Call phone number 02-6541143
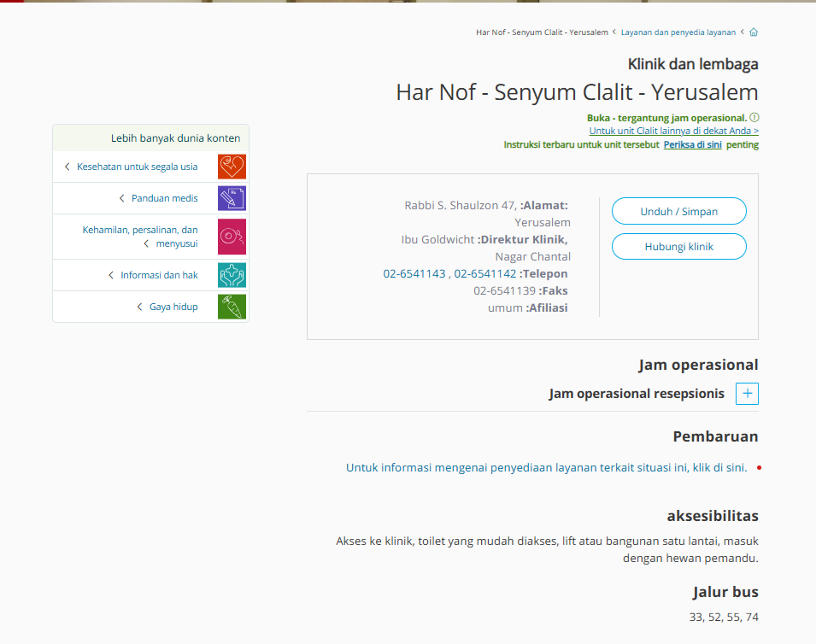Viewport: 816px width, 644px height. tap(414, 273)
